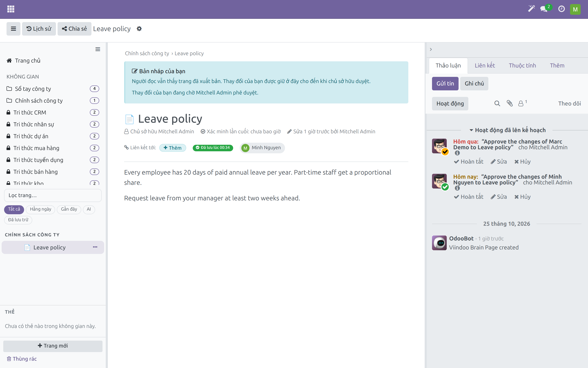Collapse the right chatter panel chevron

click(431, 49)
